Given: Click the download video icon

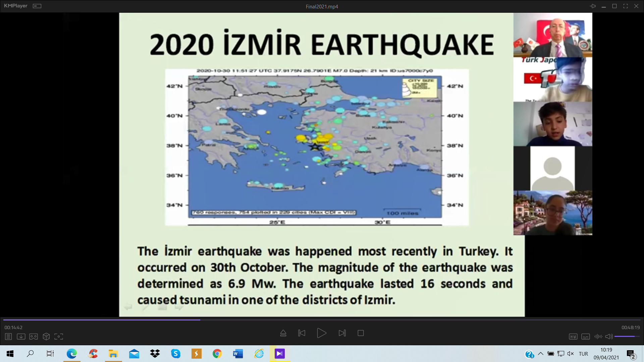Looking at the screenshot, I should pyautogui.click(x=21, y=337).
